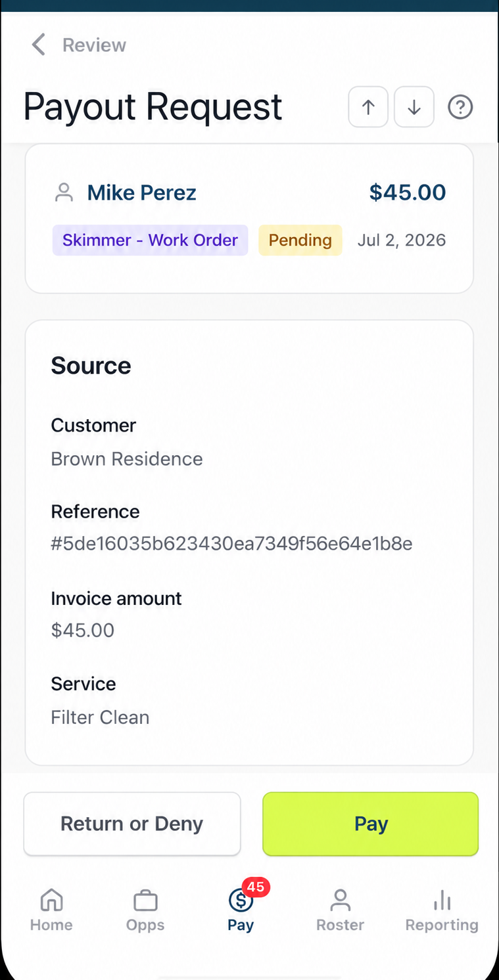This screenshot has height=980, width=499.
Task: Open help via question mark icon
Action: click(460, 106)
